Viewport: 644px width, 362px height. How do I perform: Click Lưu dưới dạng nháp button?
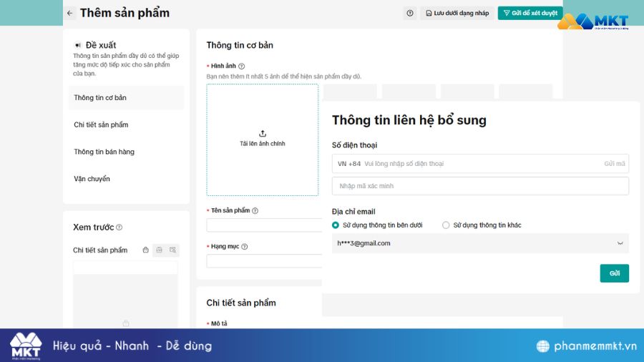click(457, 13)
